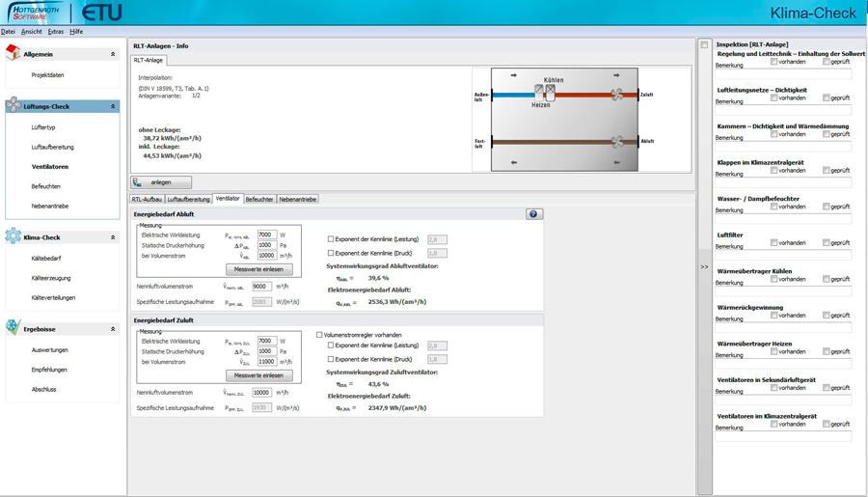
Task: Toggle Abluft Exponent der Kennlinie (Druck)
Action: coord(331,253)
